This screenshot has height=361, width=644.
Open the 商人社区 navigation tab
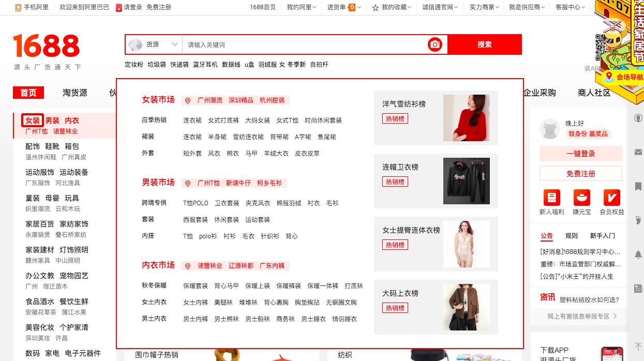click(594, 93)
